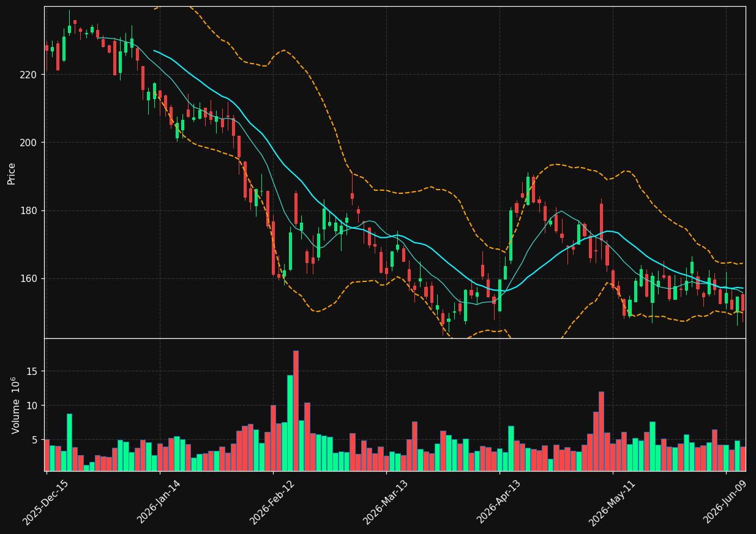The height and width of the screenshot is (534, 756).
Task: Click the 2026-Jun-09 date label
Action: click(725, 502)
